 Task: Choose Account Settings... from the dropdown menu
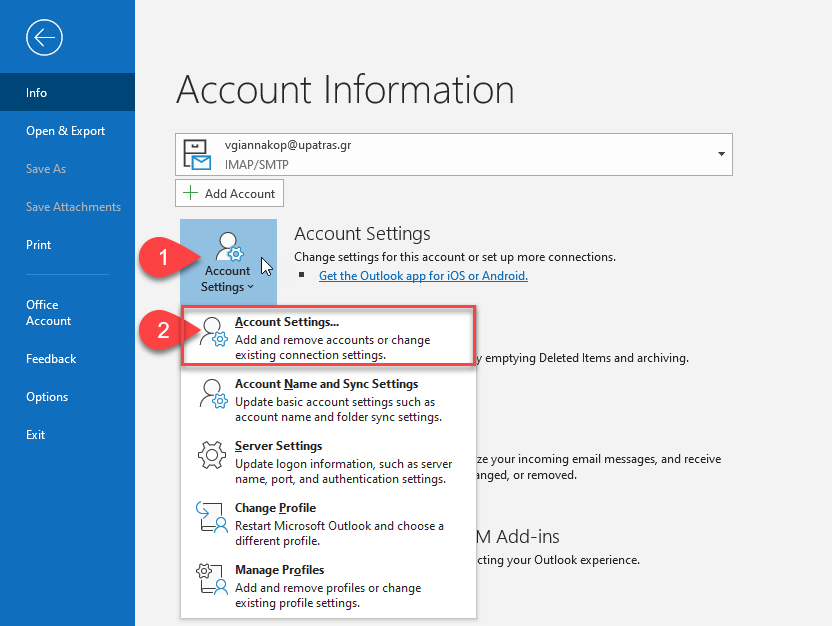(328, 335)
